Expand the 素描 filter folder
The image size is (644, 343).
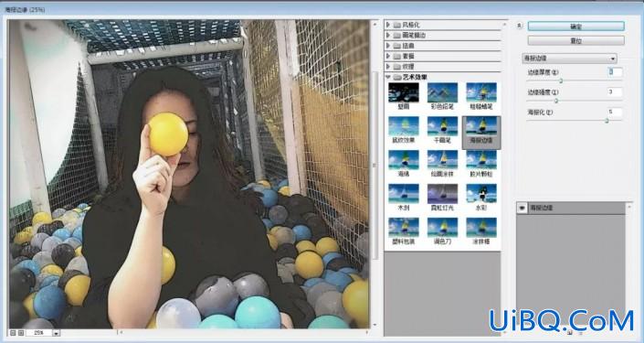(388, 56)
